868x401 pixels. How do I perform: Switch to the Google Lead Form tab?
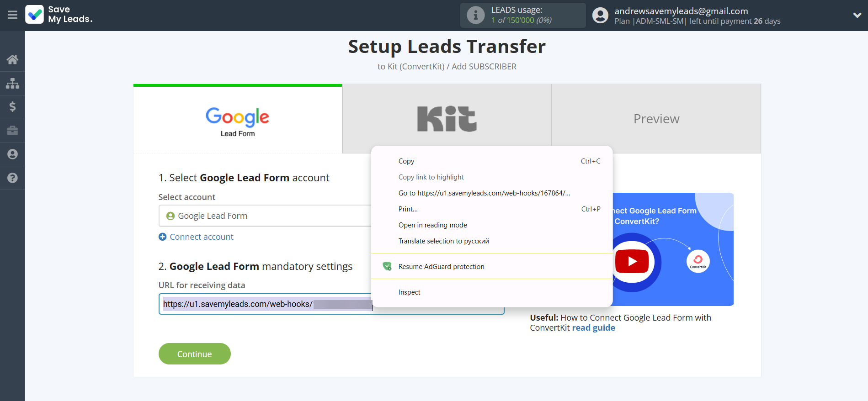(x=238, y=120)
